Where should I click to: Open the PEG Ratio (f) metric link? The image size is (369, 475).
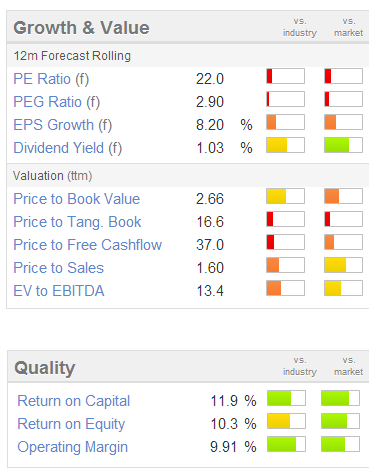(x=57, y=102)
